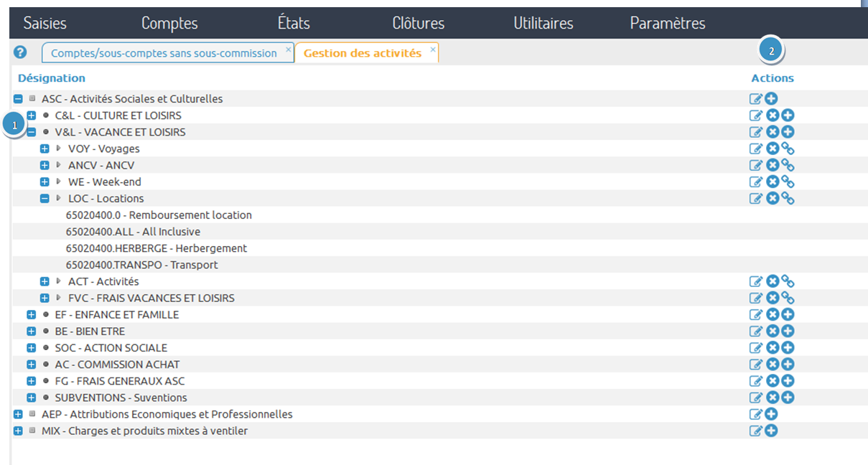868x465 pixels.
Task: Edit the ASC activity with the pencil icon
Action: 756,98
